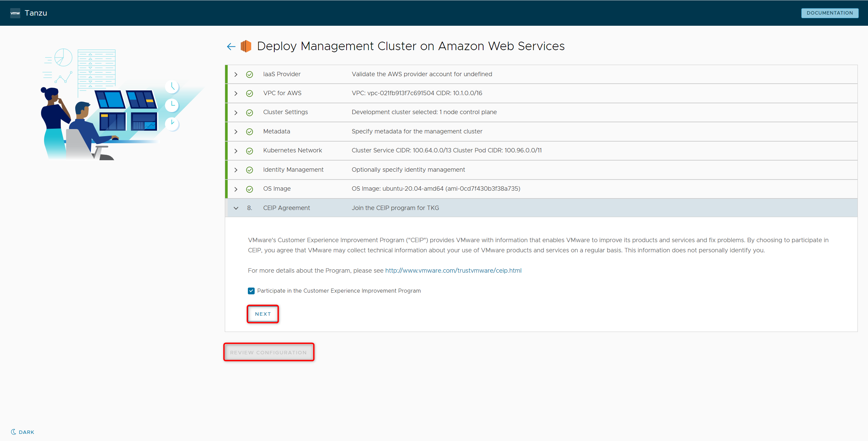Viewport: 868px width, 441px height.
Task: Collapse the CEIP Agreement section
Action: coord(236,208)
